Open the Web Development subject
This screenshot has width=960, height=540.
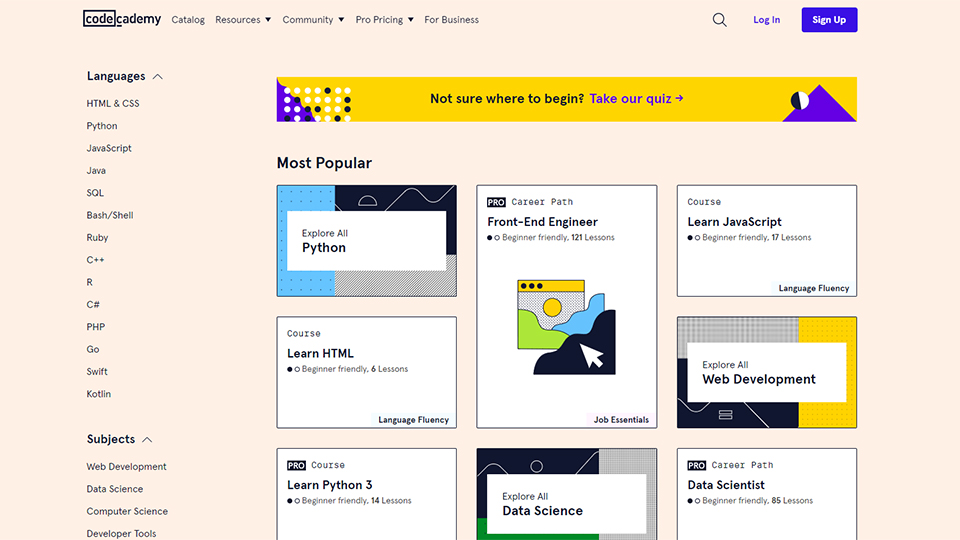(126, 467)
